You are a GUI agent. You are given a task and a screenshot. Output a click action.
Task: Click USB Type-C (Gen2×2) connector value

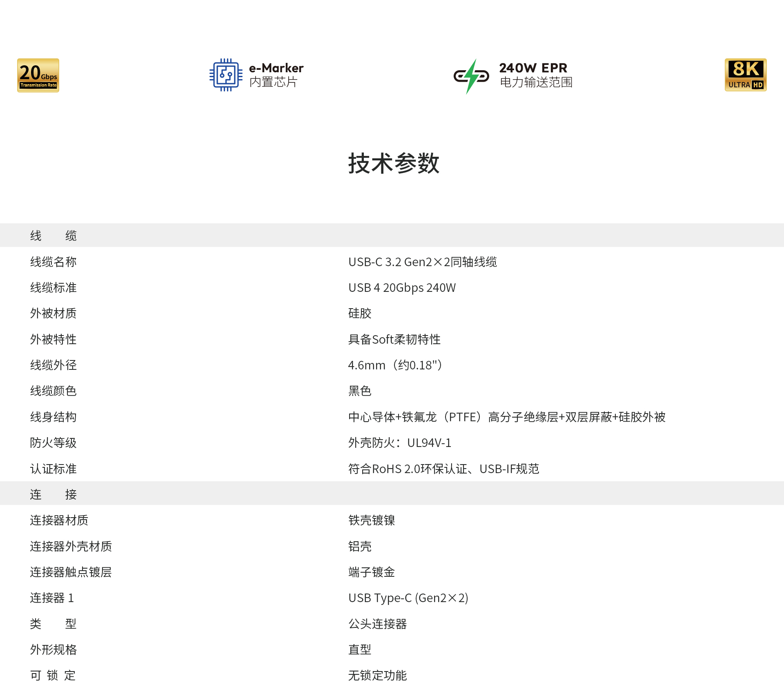pos(408,598)
